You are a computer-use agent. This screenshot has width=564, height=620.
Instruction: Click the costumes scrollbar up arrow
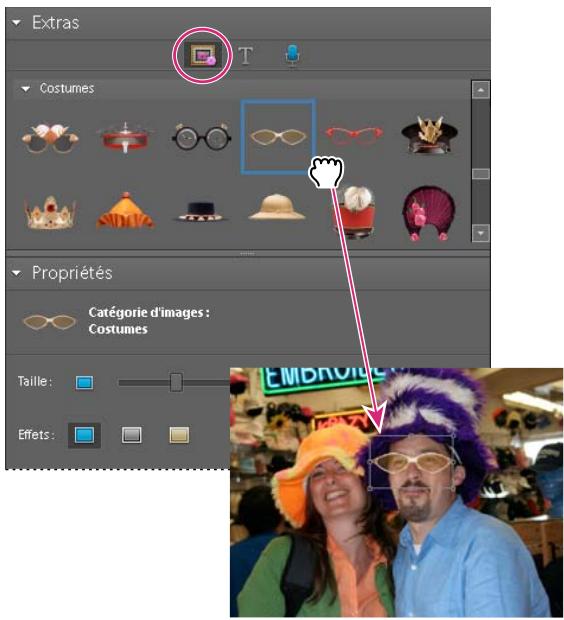pos(481,90)
